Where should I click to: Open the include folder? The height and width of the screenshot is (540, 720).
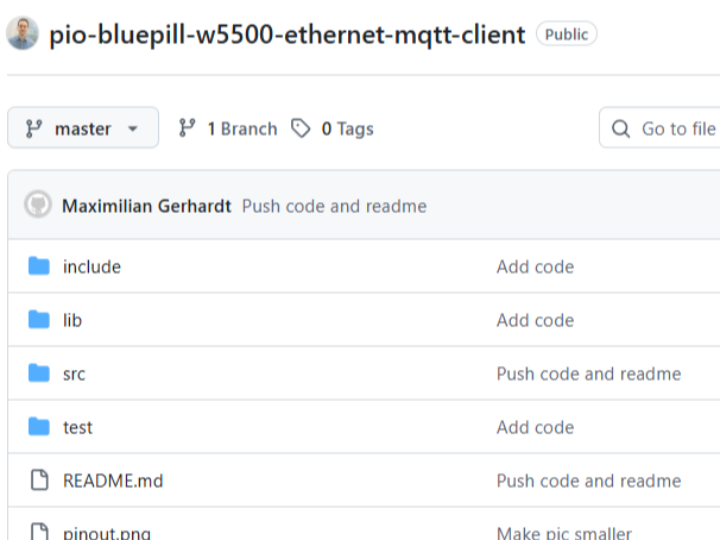point(92,267)
